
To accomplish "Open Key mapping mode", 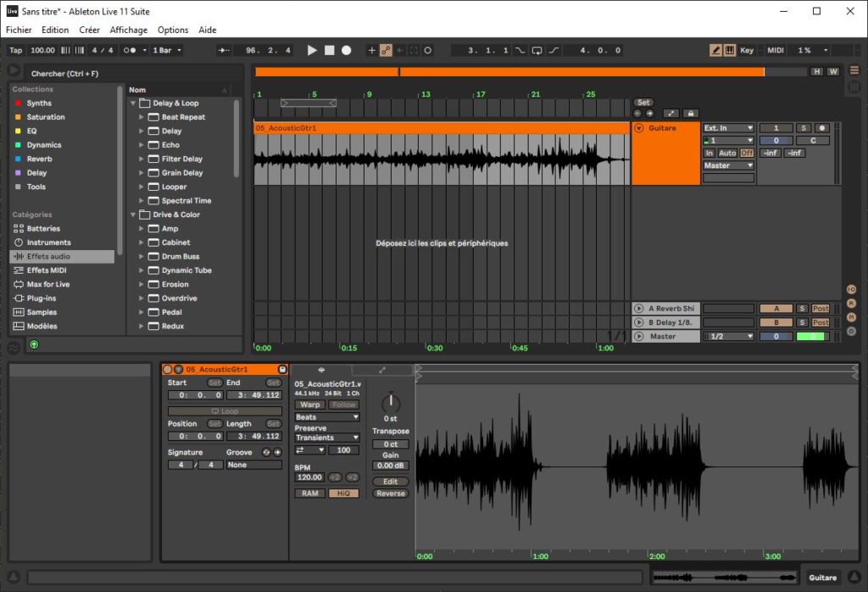I will coord(747,49).
